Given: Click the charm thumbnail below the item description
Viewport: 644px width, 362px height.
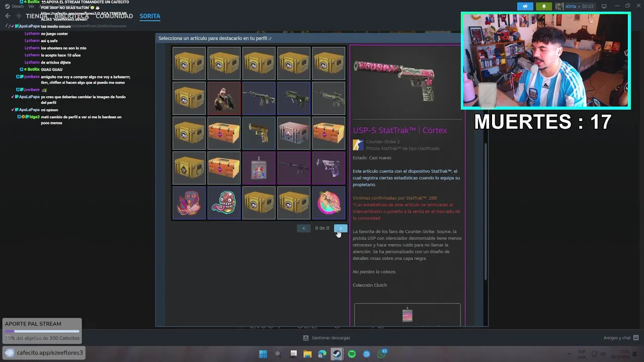Looking at the screenshot, I should [x=408, y=315].
